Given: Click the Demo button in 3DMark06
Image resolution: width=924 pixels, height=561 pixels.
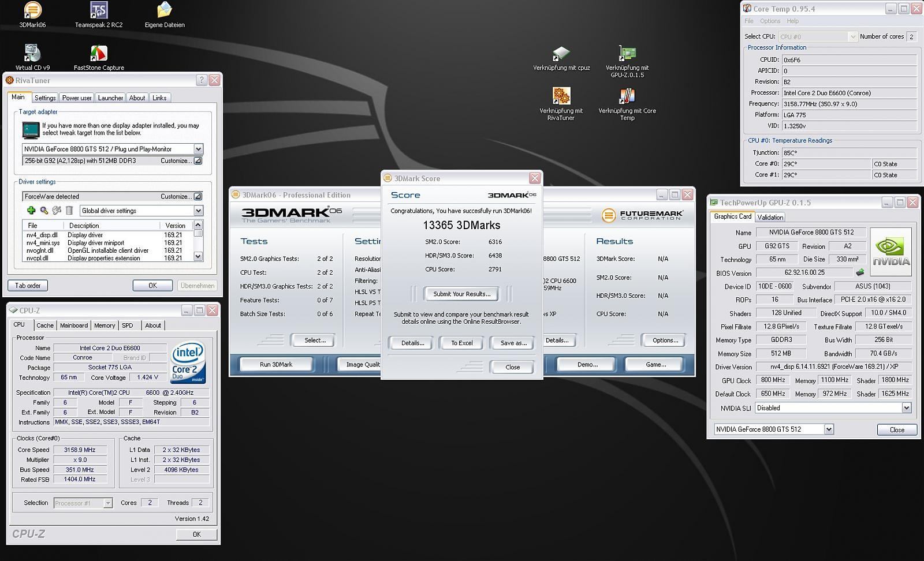Looking at the screenshot, I should pyautogui.click(x=587, y=364).
